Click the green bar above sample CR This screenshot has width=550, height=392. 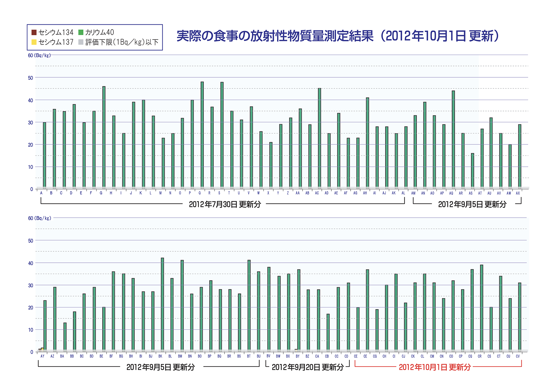(x=482, y=307)
